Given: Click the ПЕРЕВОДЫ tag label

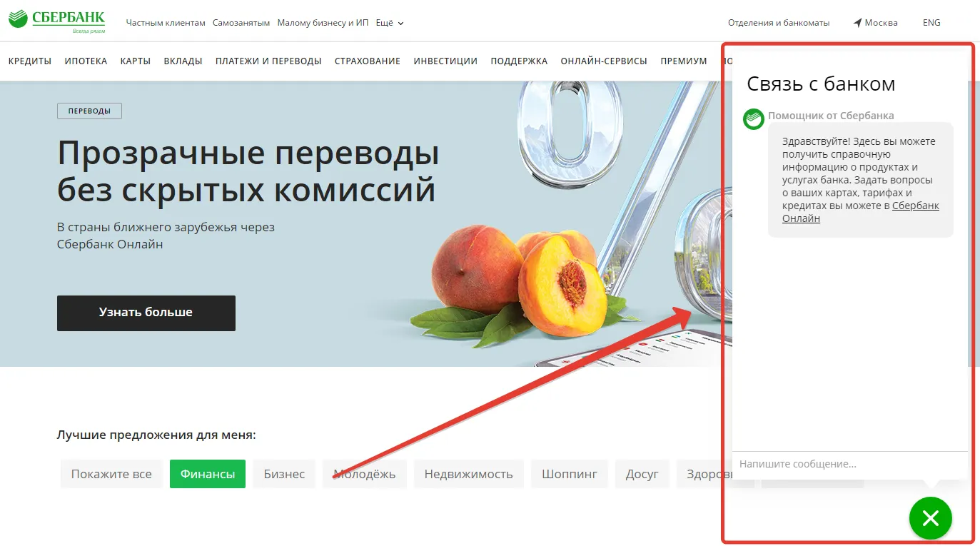Looking at the screenshot, I should click(89, 111).
